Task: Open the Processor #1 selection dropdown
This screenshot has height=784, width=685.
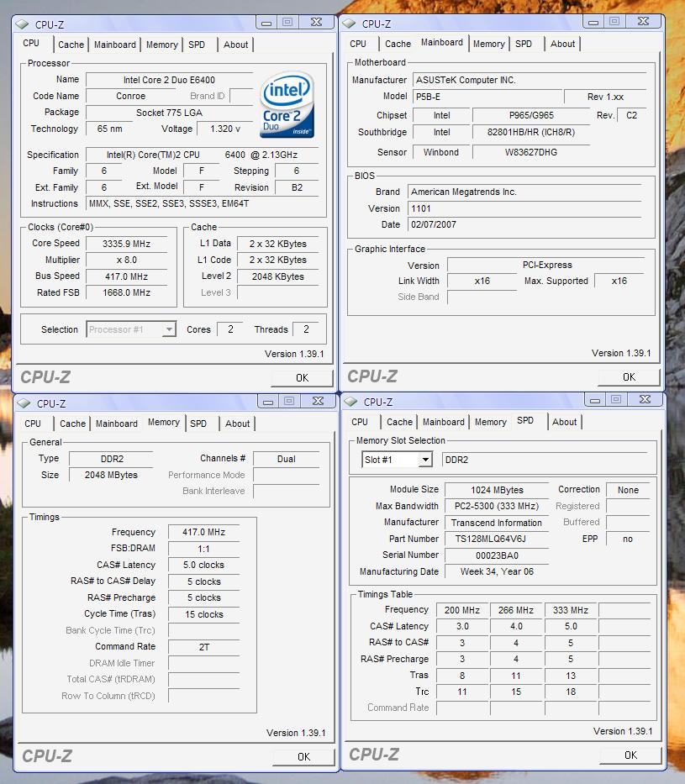Action: tap(170, 329)
